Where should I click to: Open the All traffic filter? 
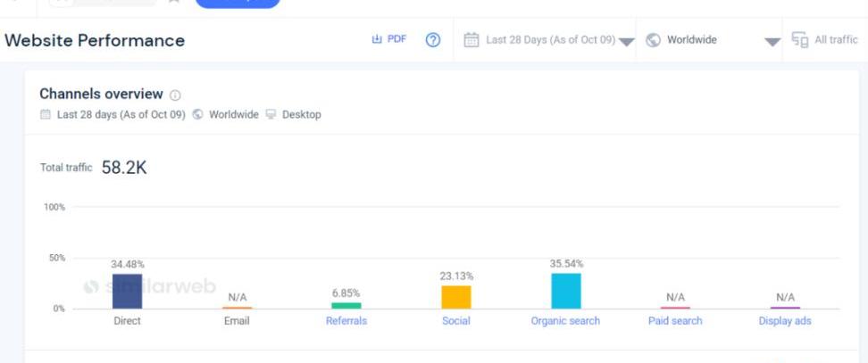click(x=836, y=40)
